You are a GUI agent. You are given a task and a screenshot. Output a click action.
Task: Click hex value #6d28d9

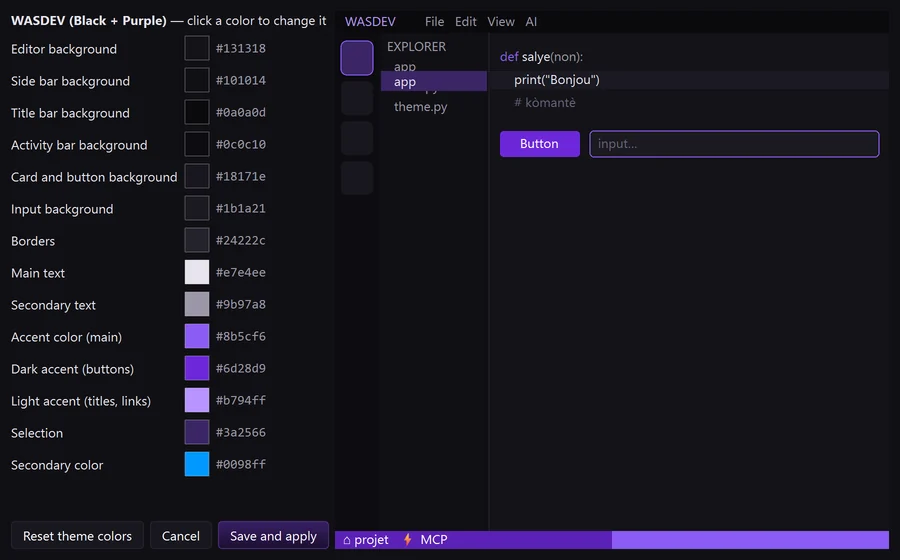point(240,368)
